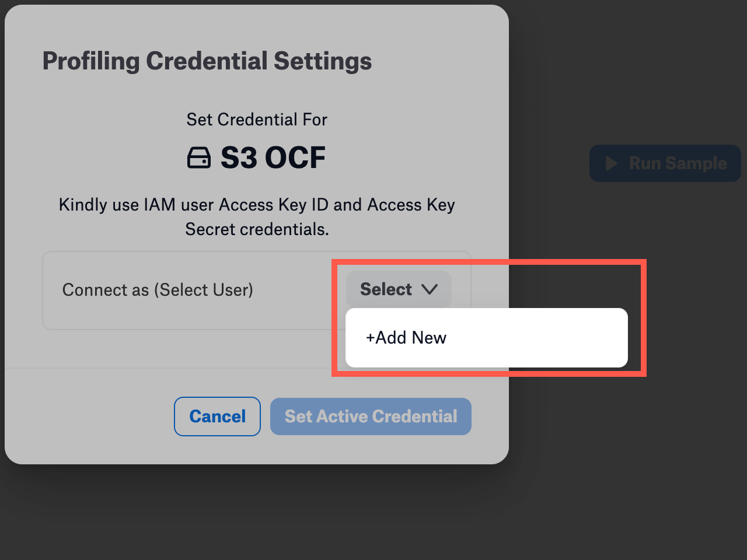Click the word Select in the dropdown
The height and width of the screenshot is (560, 747).
[x=386, y=289]
